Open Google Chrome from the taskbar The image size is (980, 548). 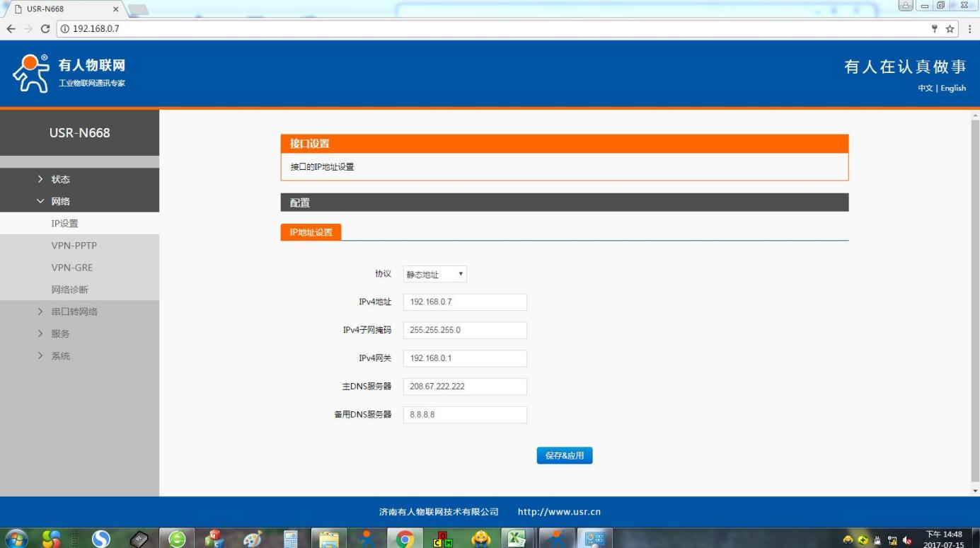point(405,539)
